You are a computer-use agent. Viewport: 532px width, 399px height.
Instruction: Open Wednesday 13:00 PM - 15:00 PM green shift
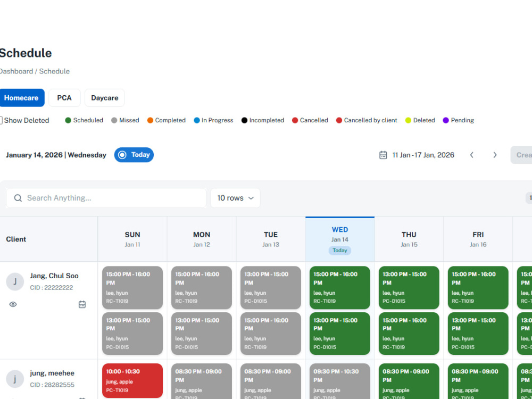pos(339,334)
